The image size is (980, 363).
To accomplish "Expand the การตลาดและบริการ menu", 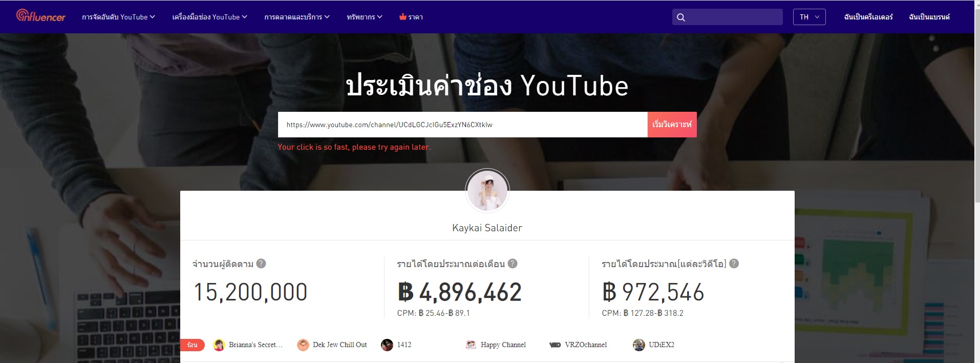I will [296, 17].
